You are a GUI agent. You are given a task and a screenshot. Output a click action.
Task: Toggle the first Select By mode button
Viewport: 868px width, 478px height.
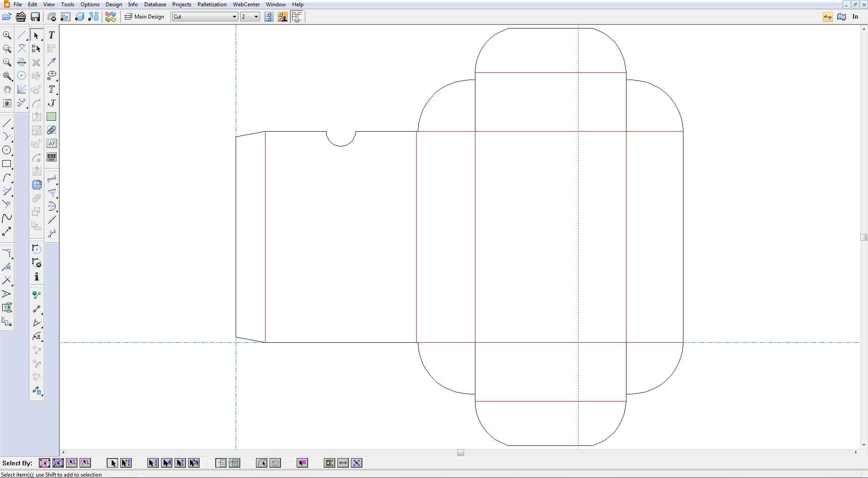coord(44,463)
